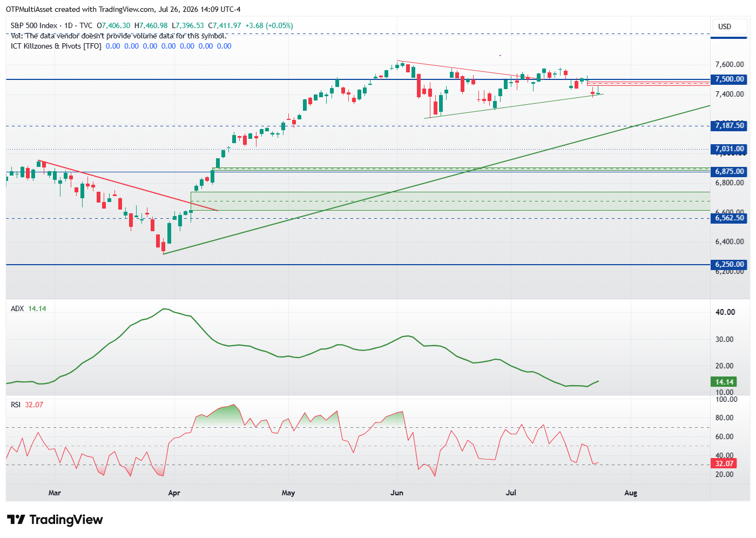Click the 6,250.00 price level label
Image resolution: width=756 pixels, height=538 pixels.
pos(730,264)
